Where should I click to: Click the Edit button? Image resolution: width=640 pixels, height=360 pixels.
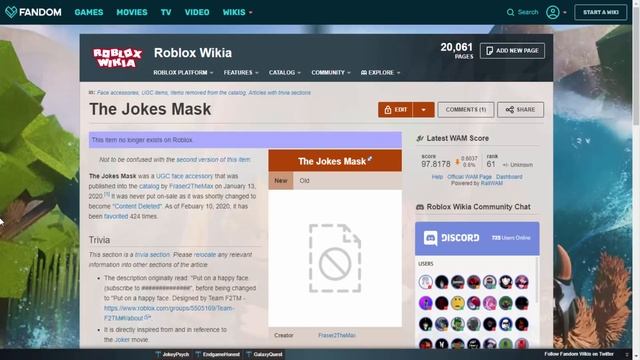point(395,110)
